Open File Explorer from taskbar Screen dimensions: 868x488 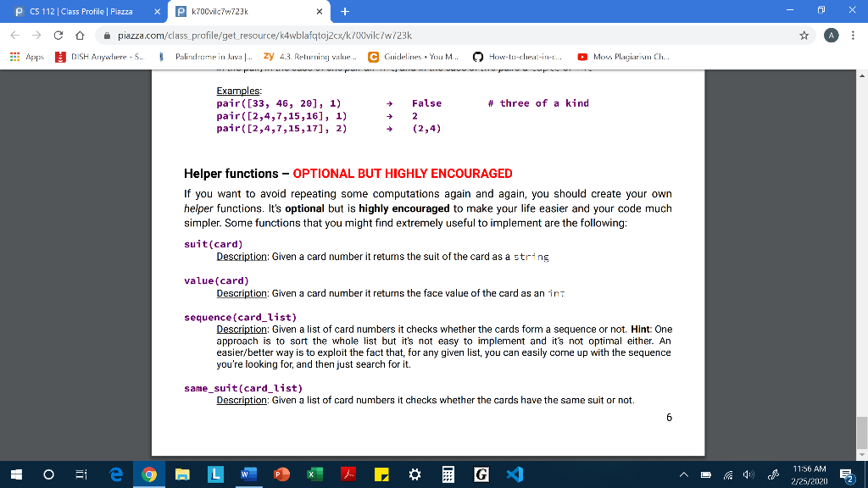(182, 474)
